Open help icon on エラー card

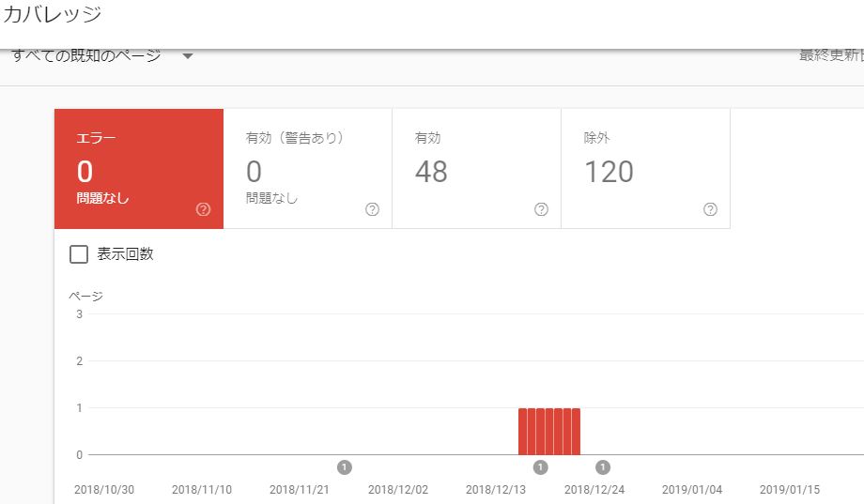203,209
